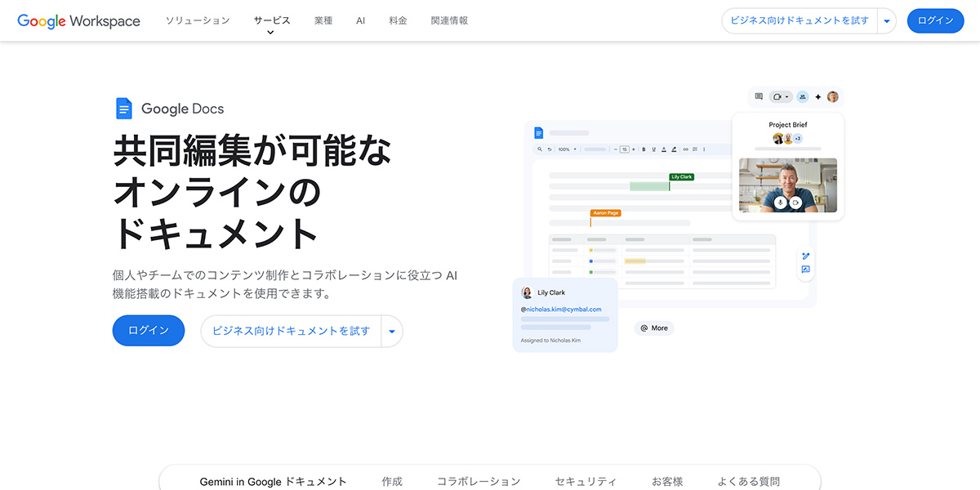Click the comment history icon in illustration
The width and height of the screenshot is (980, 490).
pos(759,96)
